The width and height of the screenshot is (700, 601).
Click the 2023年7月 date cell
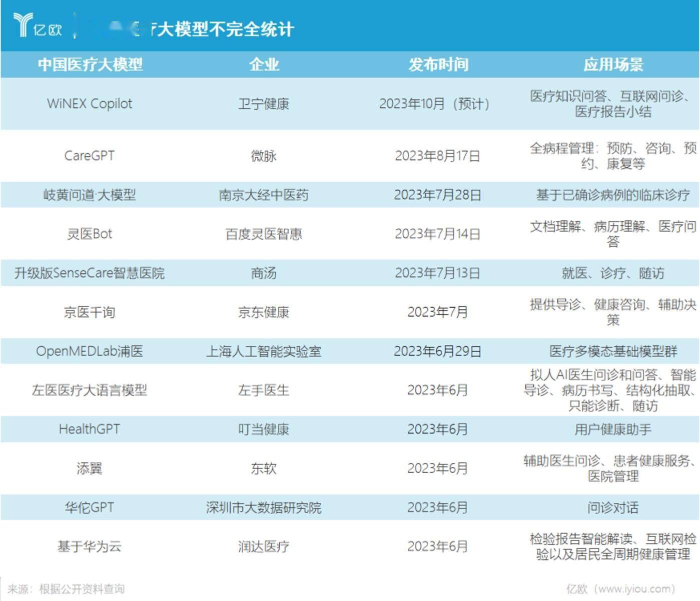tap(438, 312)
